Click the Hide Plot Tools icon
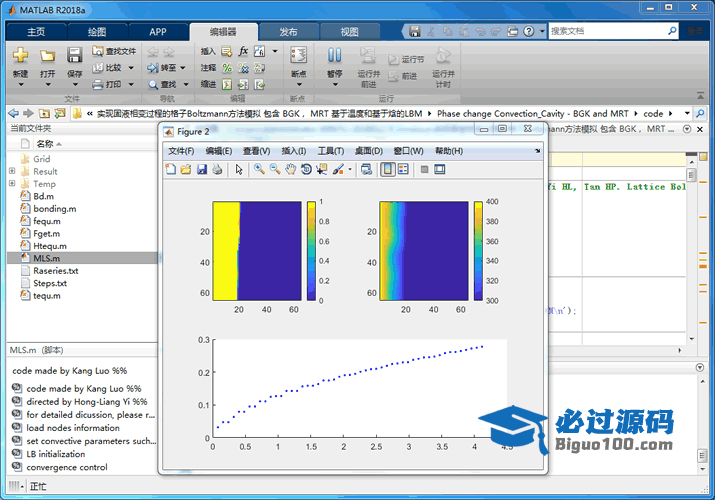715x500 pixels. [425, 170]
